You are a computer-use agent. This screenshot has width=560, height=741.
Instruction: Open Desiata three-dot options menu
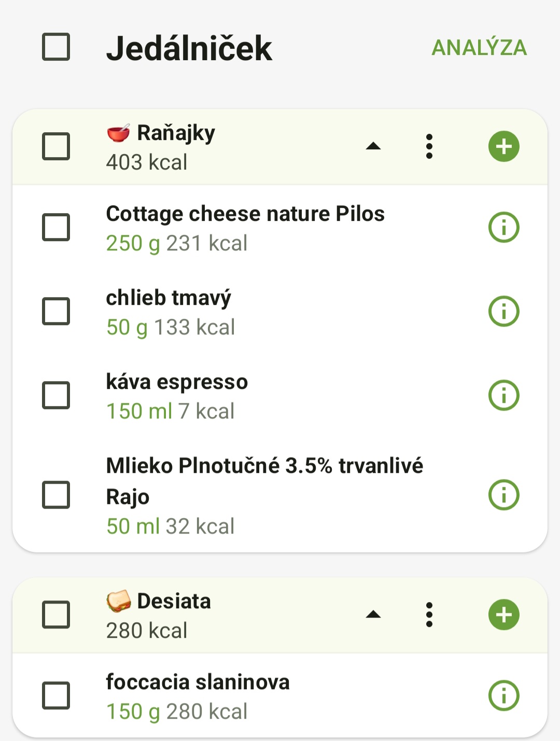click(x=429, y=614)
